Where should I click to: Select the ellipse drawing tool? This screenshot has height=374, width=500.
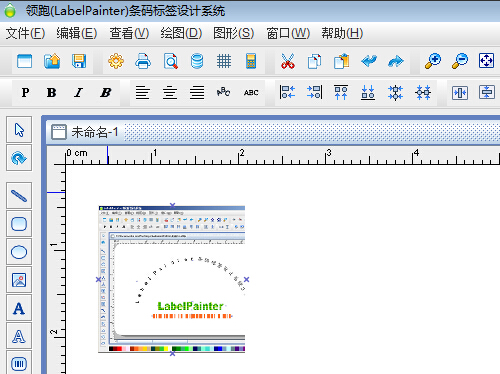19,252
